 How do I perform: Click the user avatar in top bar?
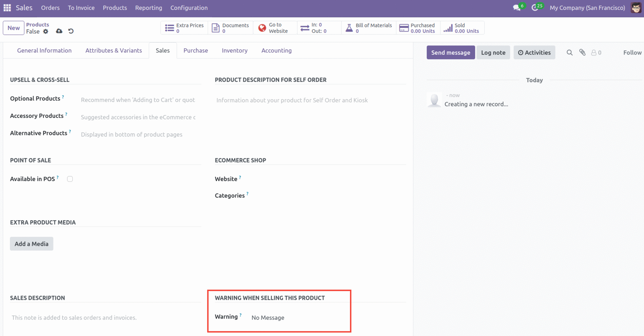(636, 8)
